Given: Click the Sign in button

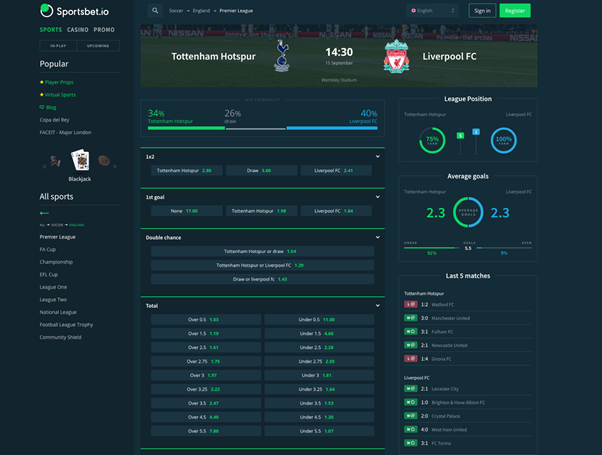Looking at the screenshot, I should pyautogui.click(x=482, y=11).
